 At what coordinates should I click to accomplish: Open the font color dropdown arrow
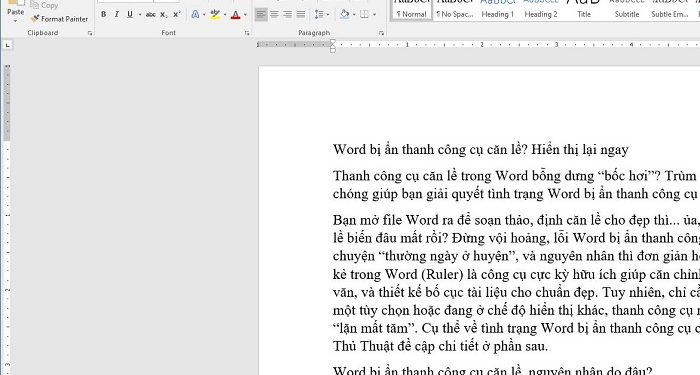tap(245, 14)
